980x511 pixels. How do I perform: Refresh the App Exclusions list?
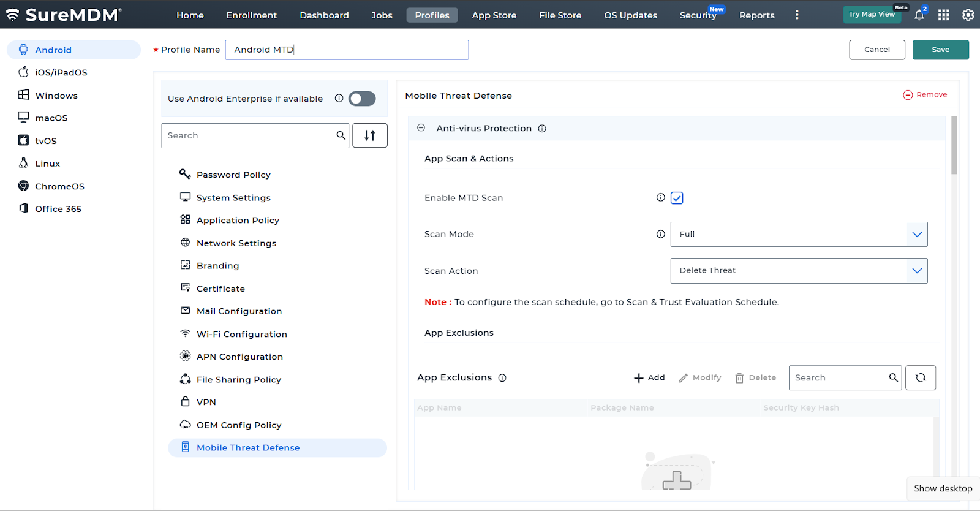pyautogui.click(x=920, y=378)
